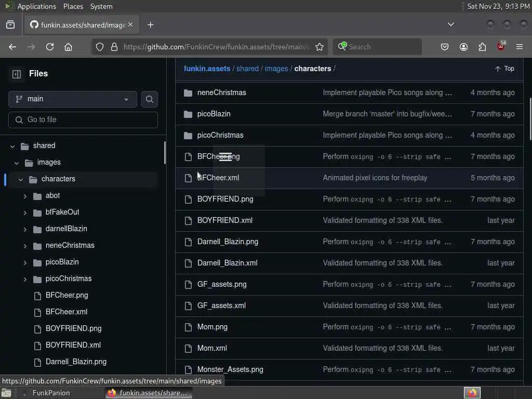Image resolution: width=532 pixels, height=399 pixels.
Task: Collapse the characters folder in tree
Action: click(x=21, y=179)
